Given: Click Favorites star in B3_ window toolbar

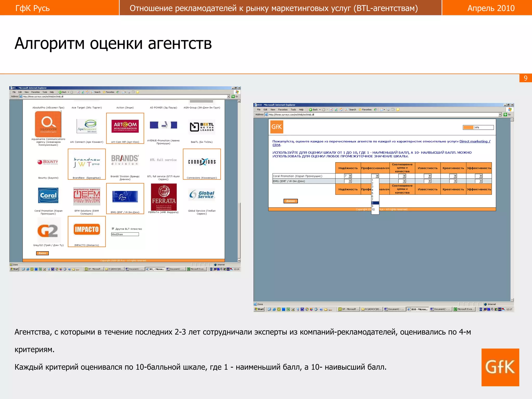Looking at the screenshot, I should (104, 92).
